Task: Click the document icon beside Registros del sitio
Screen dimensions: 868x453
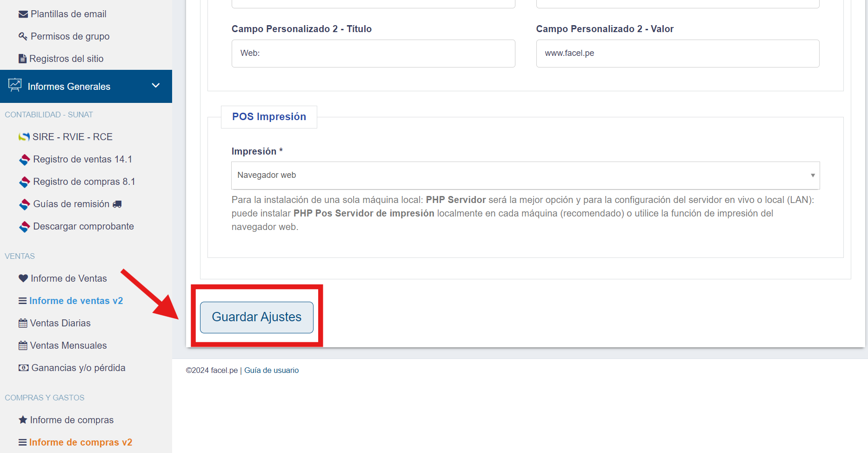Action: click(x=22, y=59)
